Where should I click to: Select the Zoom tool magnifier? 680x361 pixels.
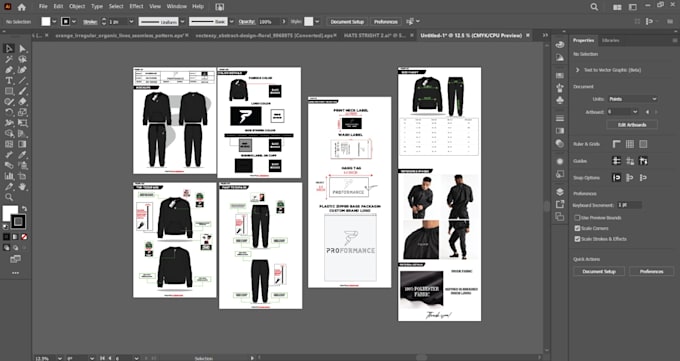point(9,197)
